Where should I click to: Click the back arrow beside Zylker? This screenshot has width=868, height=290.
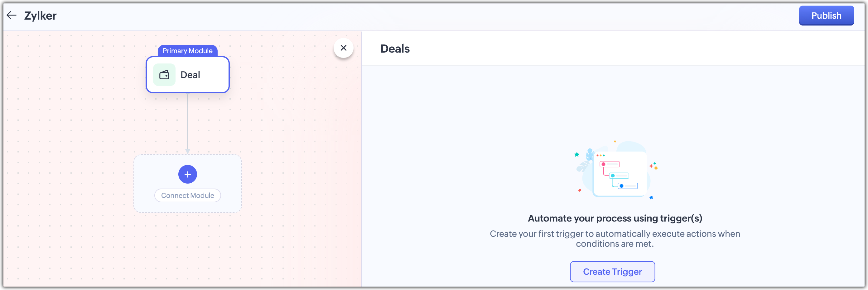[12, 15]
